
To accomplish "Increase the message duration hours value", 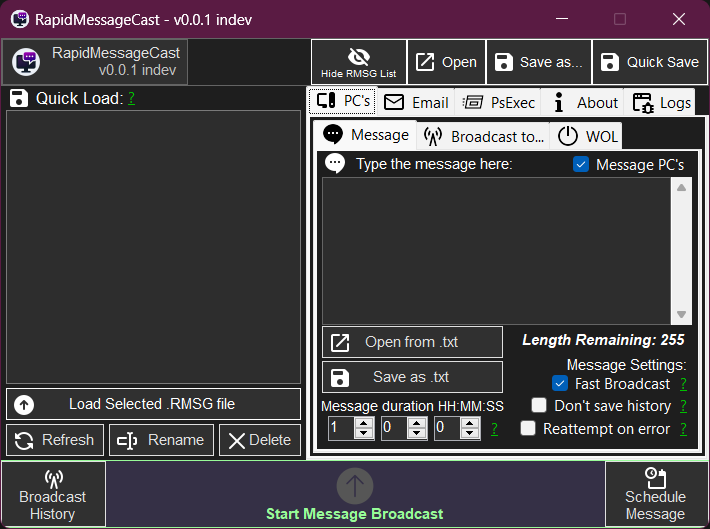I will coord(364,423).
